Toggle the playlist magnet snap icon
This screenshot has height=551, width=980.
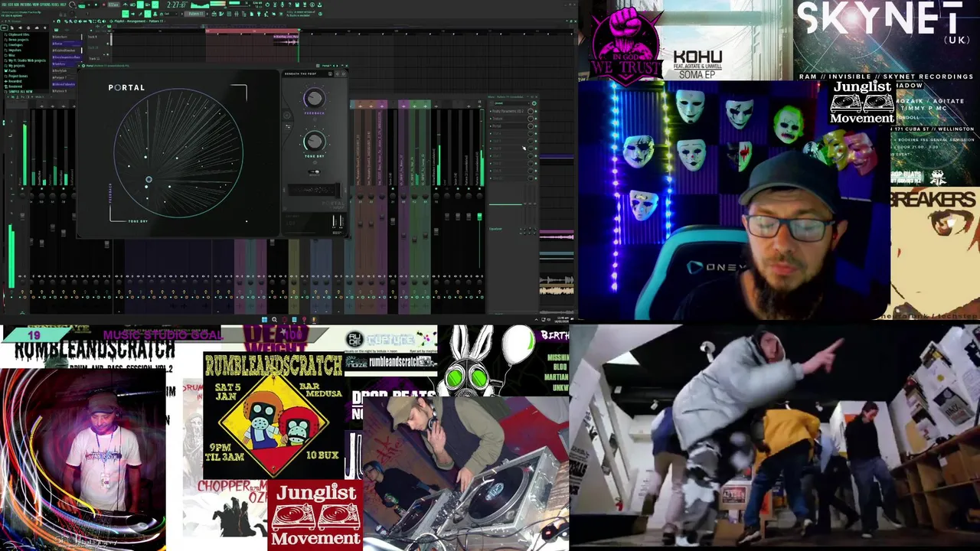[58, 21]
